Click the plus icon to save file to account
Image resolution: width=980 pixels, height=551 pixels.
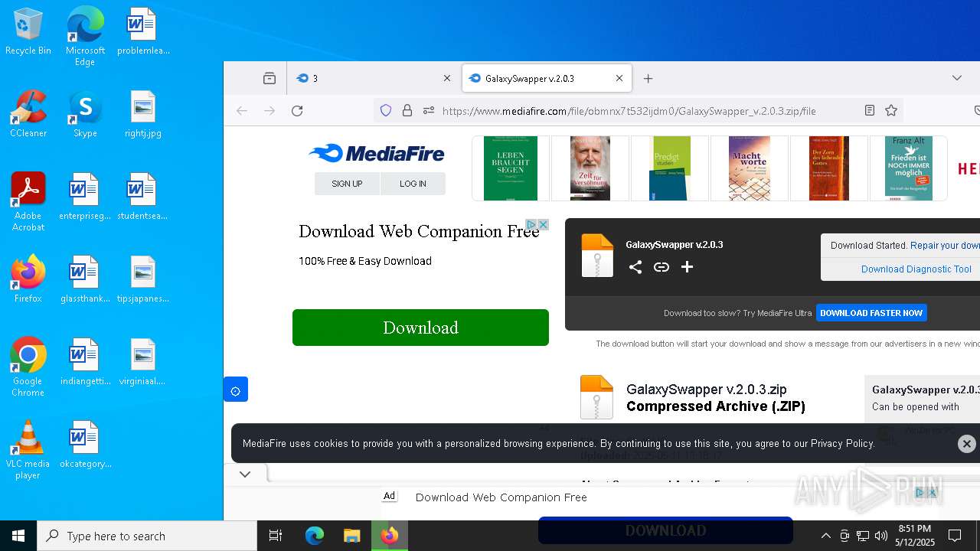[x=687, y=267]
